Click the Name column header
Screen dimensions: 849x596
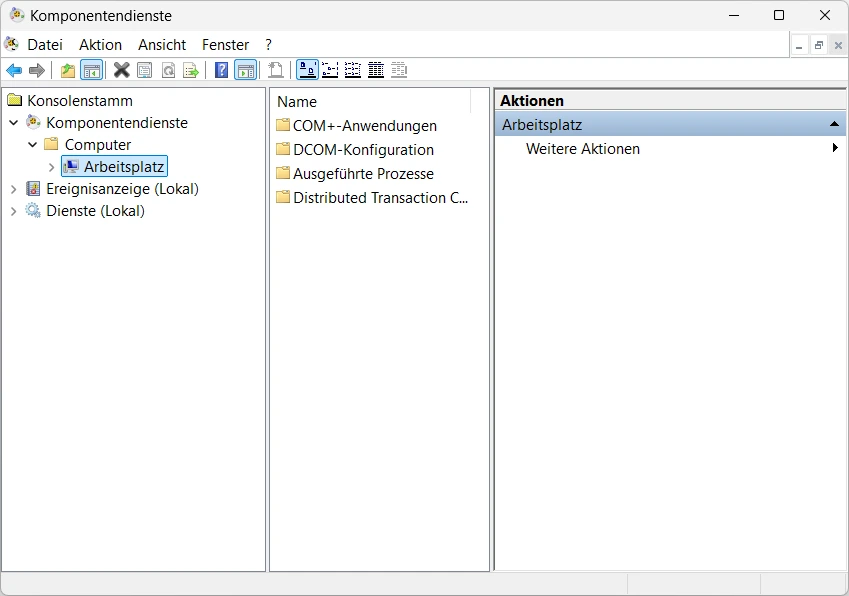tap(371, 102)
